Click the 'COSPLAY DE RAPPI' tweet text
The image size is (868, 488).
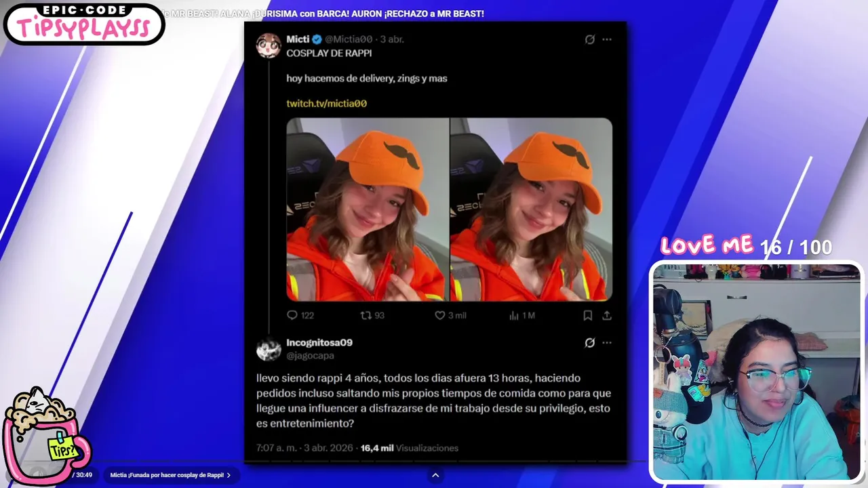(x=329, y=53)
